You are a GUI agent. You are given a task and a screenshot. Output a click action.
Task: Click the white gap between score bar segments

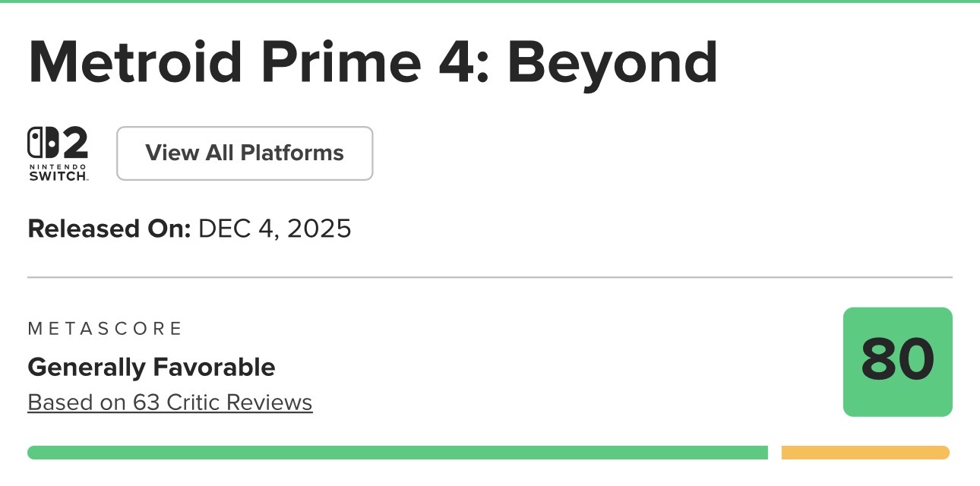(x=775, y=453)
